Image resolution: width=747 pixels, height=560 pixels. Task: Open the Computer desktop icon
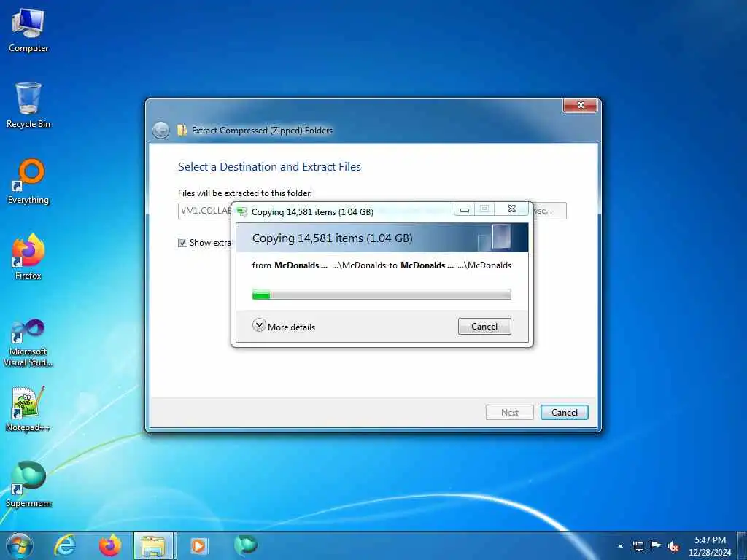click(28, 31)
